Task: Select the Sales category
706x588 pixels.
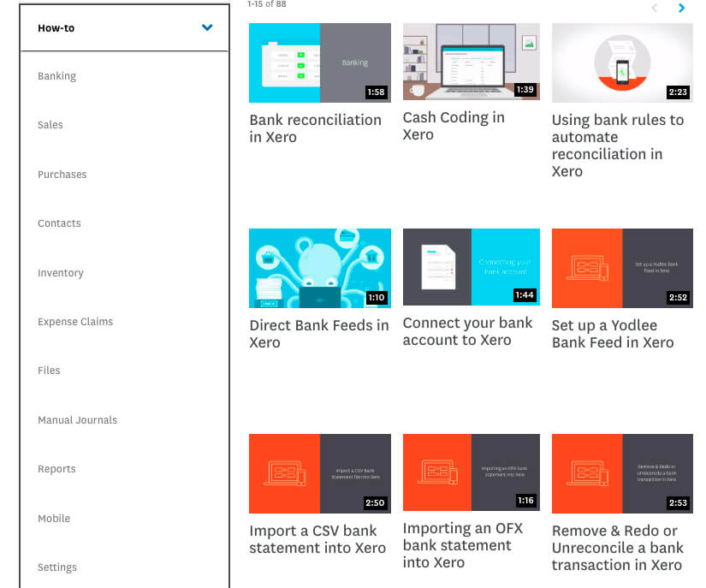Action: pos(50,125)
